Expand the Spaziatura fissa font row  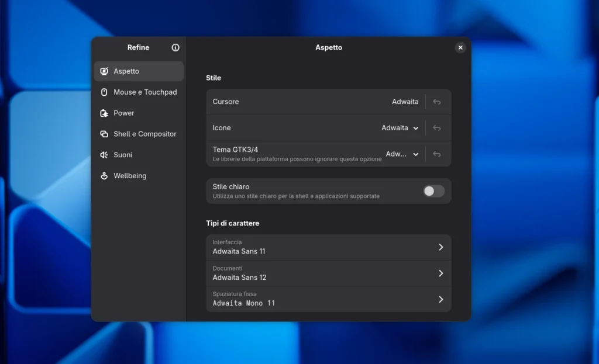pyautogui.click(x=328, y=299)
